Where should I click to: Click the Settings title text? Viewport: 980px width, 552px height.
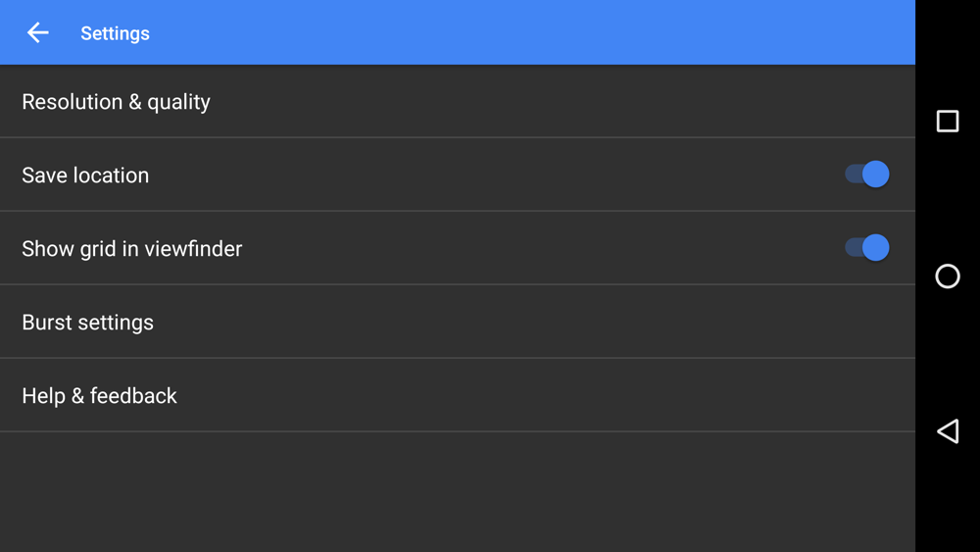(115, 33)
